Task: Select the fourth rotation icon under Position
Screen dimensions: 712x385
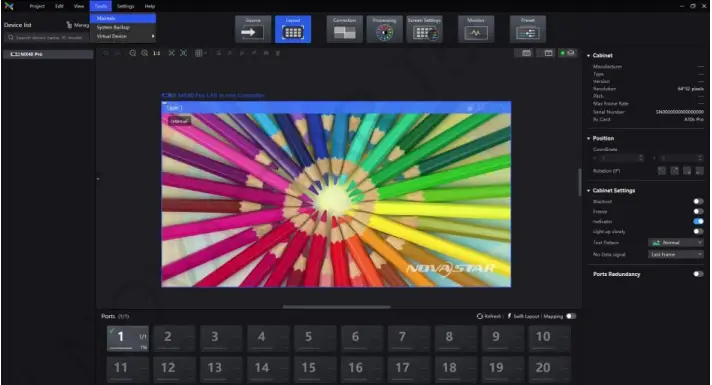Action: (x=699, y=171)
